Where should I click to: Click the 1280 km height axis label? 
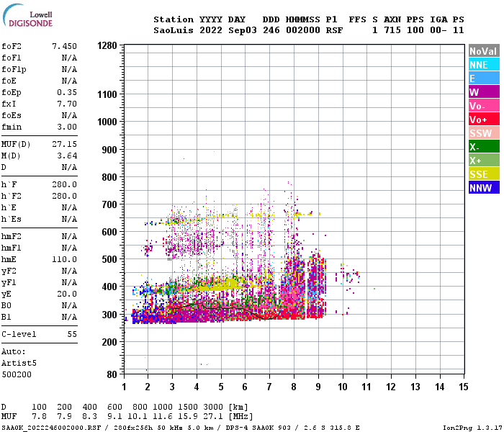(107, 45)
